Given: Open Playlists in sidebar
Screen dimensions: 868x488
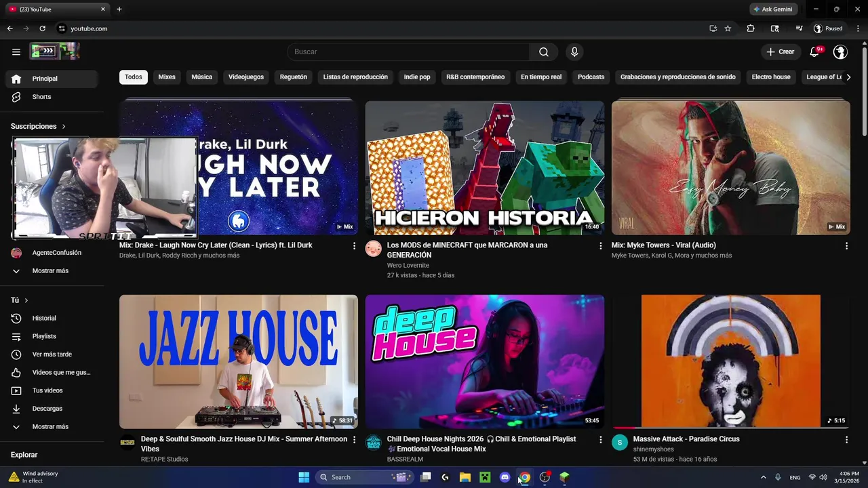Looking at the screenshot, I should tap(52, 336).
